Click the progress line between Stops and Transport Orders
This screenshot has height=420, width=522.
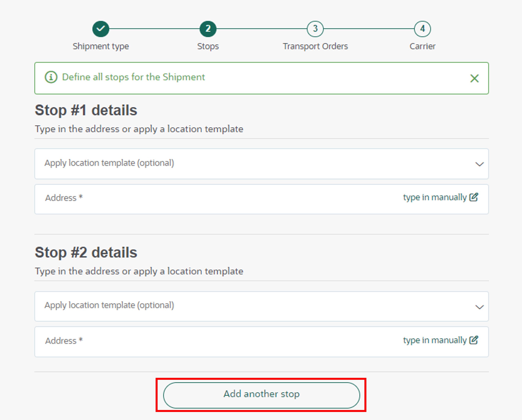(x=261, y=29)
